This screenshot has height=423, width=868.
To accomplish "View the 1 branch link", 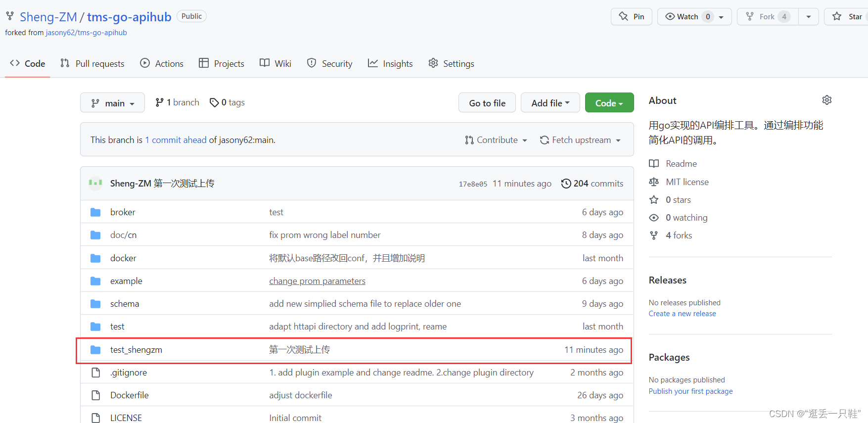I will point(177,102).
